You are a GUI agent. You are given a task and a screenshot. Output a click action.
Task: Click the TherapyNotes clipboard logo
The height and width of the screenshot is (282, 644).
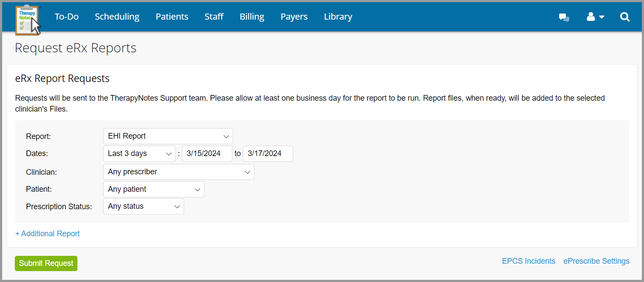click(x=28, y=20)
